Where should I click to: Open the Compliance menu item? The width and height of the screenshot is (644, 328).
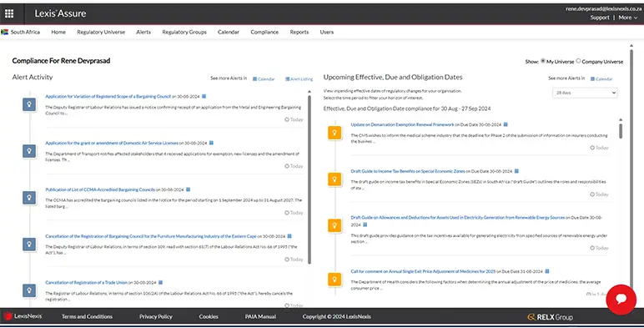(264, 32)
